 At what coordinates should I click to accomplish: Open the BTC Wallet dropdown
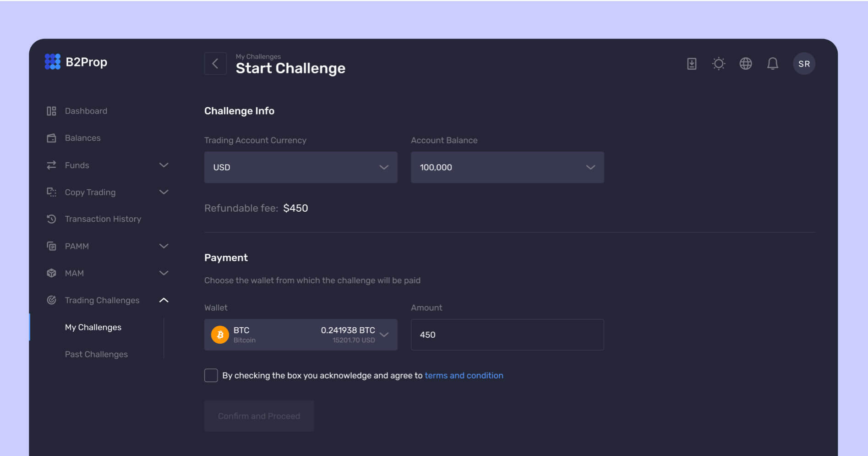click(300, 335)
